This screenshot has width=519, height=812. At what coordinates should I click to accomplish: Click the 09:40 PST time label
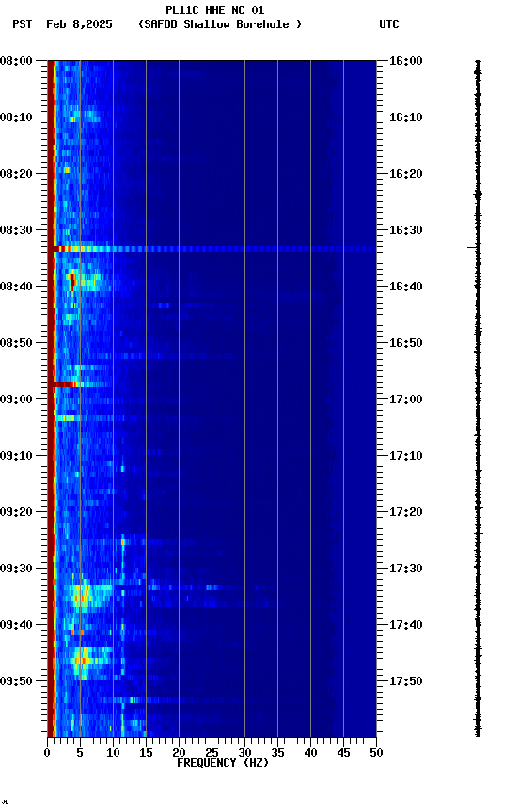tap(16, 625)
